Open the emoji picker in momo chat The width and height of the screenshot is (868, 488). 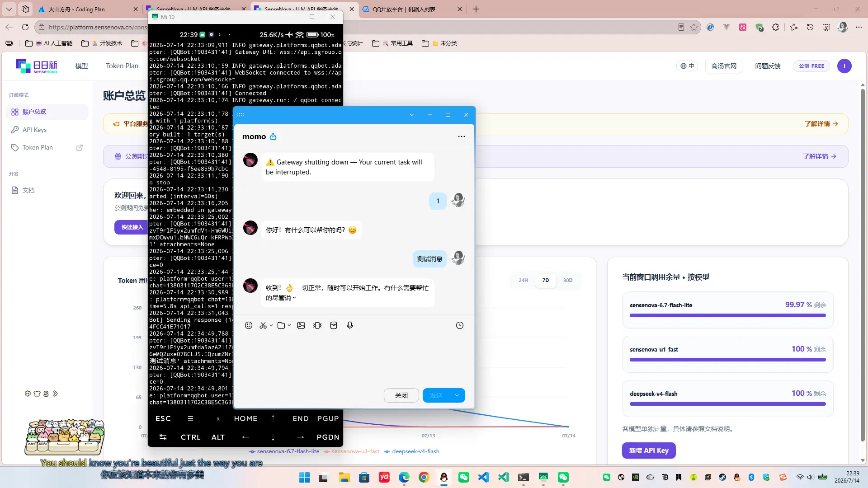[249, 325]
